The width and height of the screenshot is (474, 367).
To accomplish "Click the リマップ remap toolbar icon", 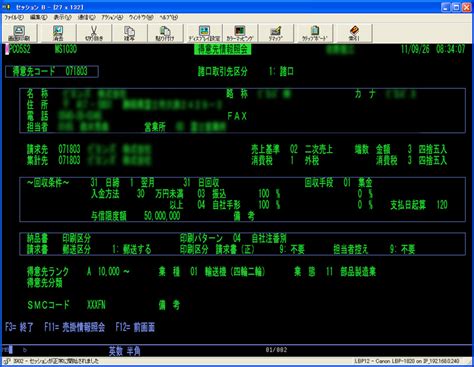I will click(275, 33).
